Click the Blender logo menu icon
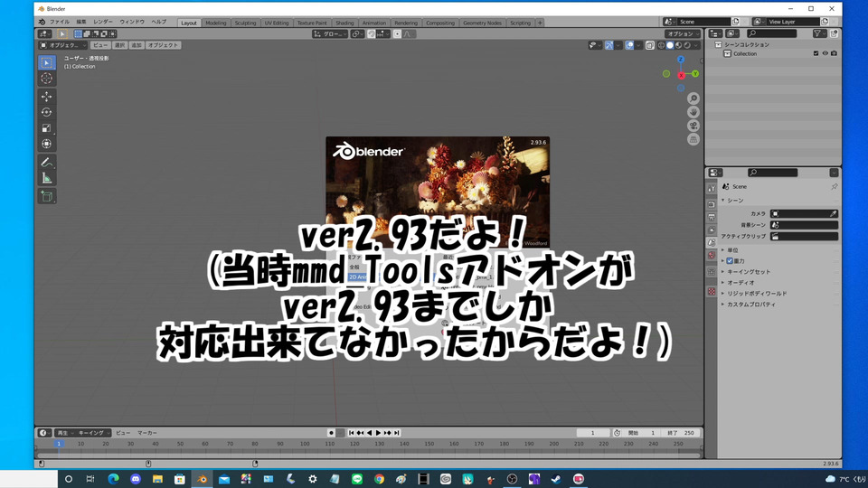This screenshot has height=488, width=868. click(42, 22)
